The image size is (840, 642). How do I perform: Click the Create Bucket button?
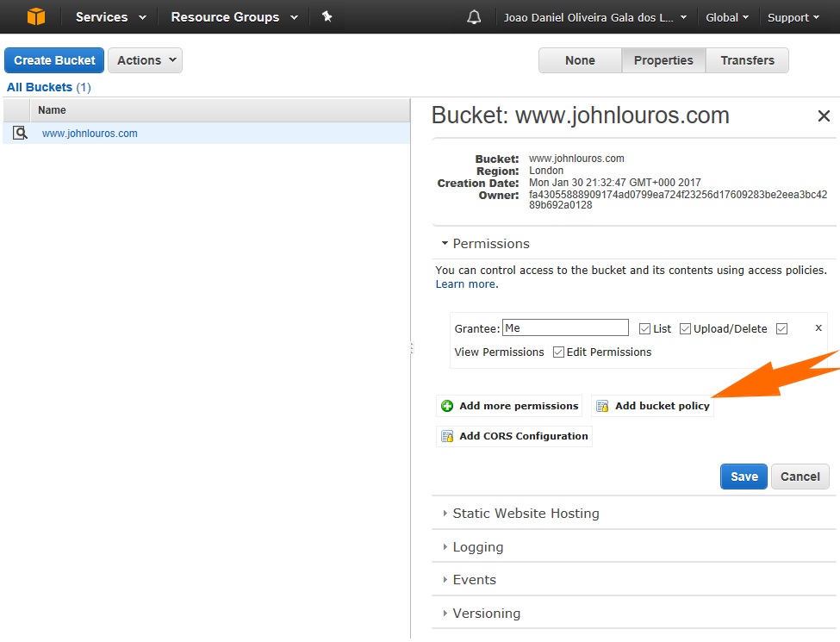pyautogui.click(x=53, y=60)
